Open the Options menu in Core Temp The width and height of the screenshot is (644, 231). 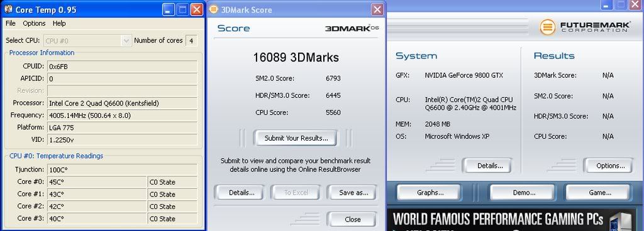click(x=34, y=23)
